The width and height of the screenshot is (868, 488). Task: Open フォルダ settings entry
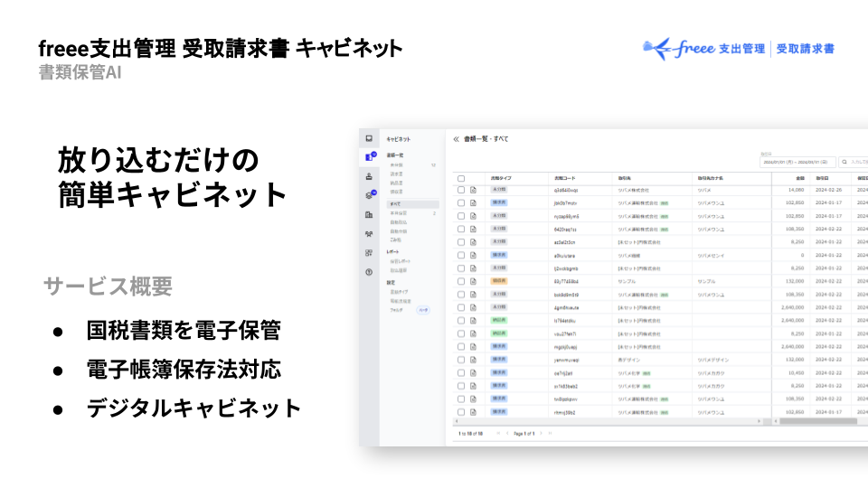click(x=396, y=310)
